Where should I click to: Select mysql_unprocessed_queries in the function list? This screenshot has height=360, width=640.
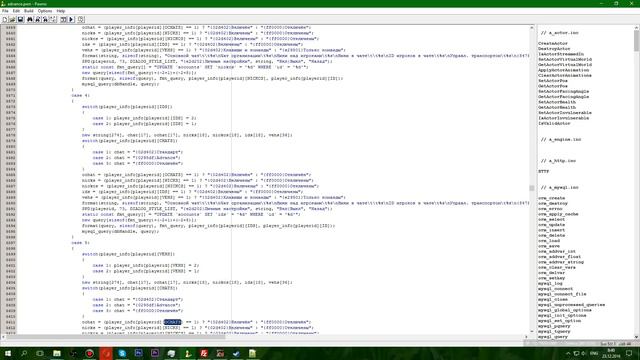(571, 304)
